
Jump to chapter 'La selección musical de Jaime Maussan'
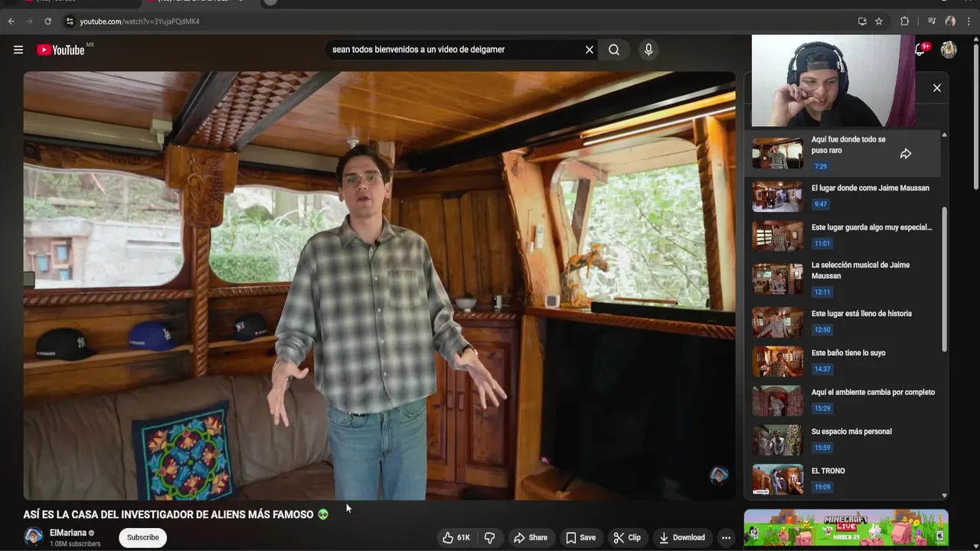pos(841,279)
